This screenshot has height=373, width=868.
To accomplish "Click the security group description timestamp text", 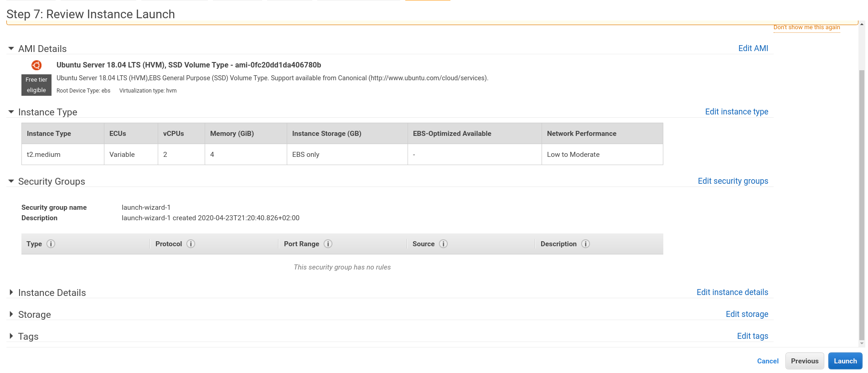I will tap(211, 218).
